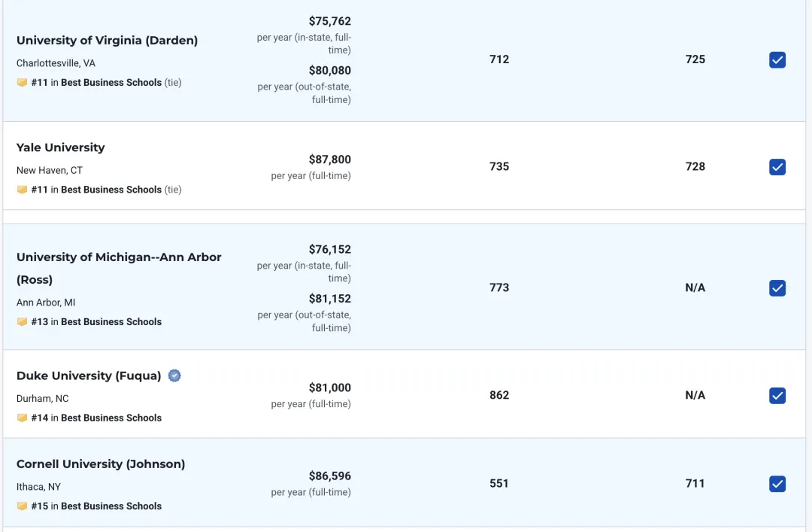Open the Yale University school link
812x532 pixels.
60,147
